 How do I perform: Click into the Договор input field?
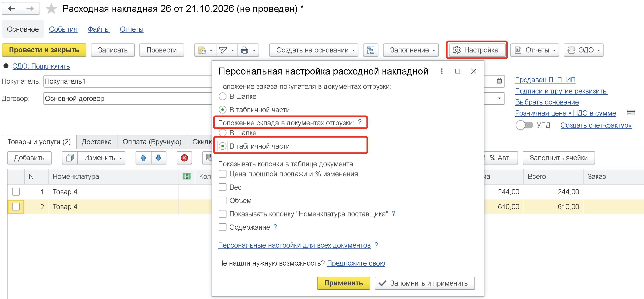click(128, 99)
